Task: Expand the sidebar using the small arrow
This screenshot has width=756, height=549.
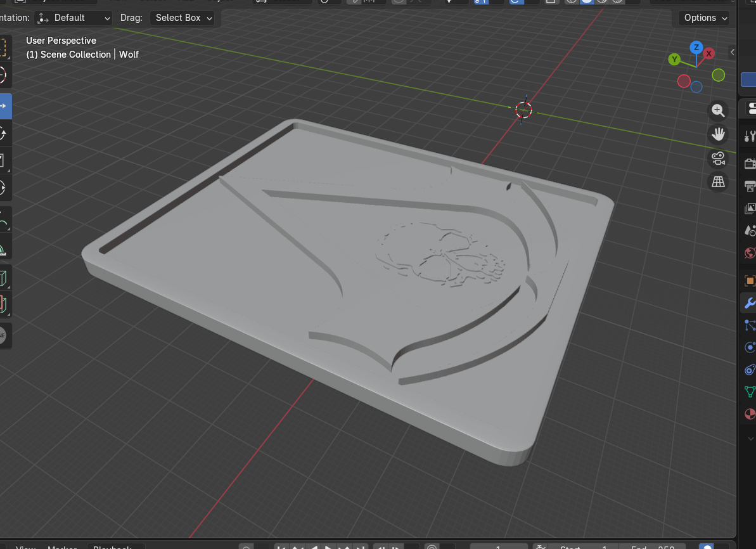Action: (x=732, y=52)
